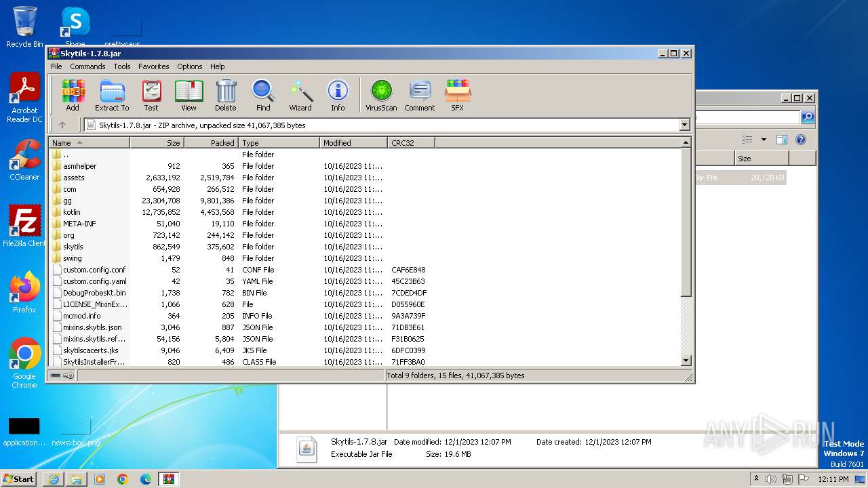868x488 pixels.
Task: Select custom.config.conf file
Action: 94,270
